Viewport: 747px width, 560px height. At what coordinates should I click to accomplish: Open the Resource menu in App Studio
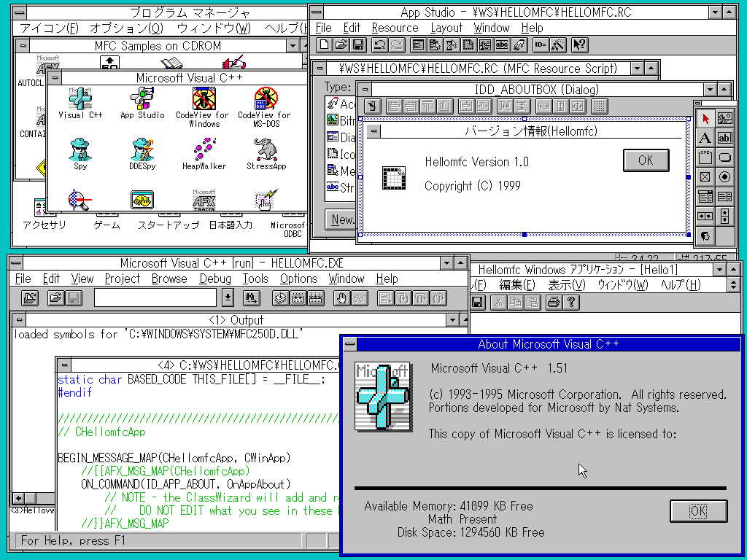tap(395, 28)
